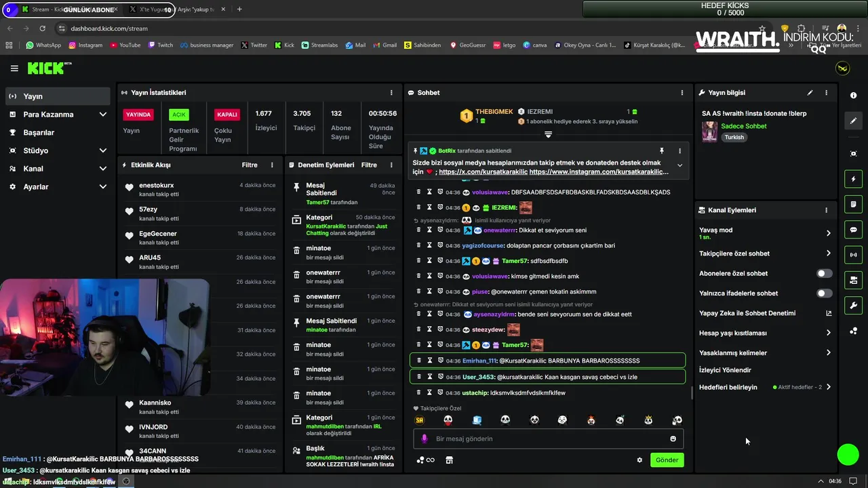868x488 pixels.
Task: Reload the page with browser refresh
Action: coord(43,28)
